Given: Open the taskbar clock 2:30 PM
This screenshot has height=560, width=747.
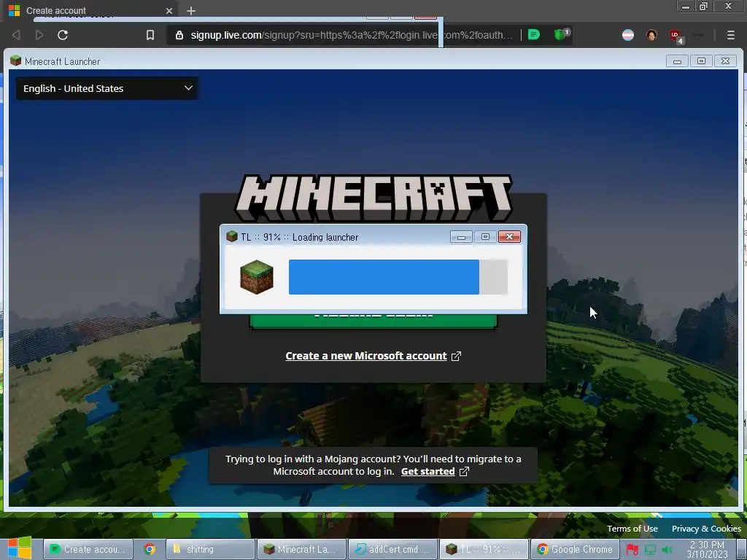Looking at the screenshot, I should [707, 549].
